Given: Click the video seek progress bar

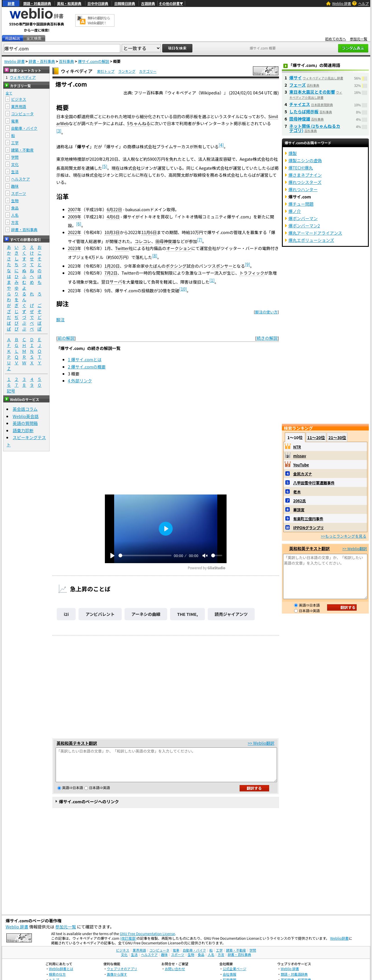Looking at the screenshot, I should (145, 555).
